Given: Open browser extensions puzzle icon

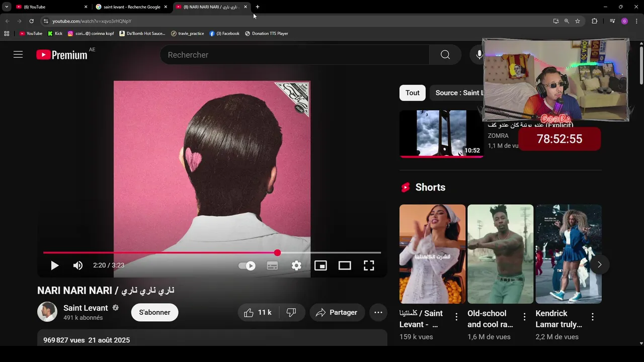Looking at the screenshot, I should (595, 21).
